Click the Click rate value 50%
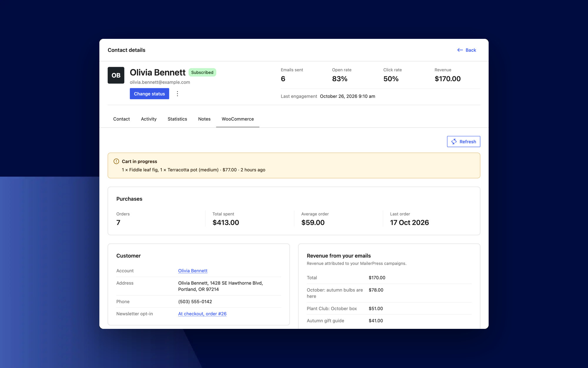 coord(391,79)
